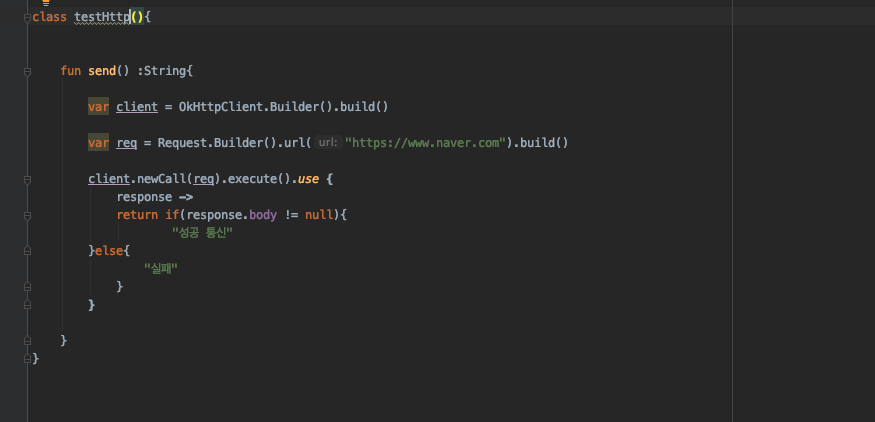Screen dimensions: 875x422
Task: Click the variable "client" in its declaration
Action: 137,107
